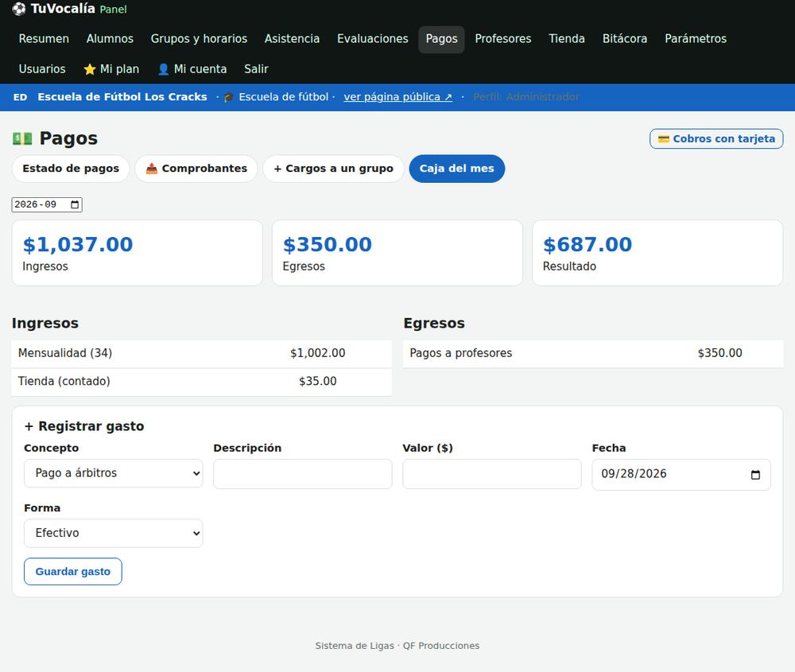Click the Cobros con tarjeta button

[x=716, y=139]
